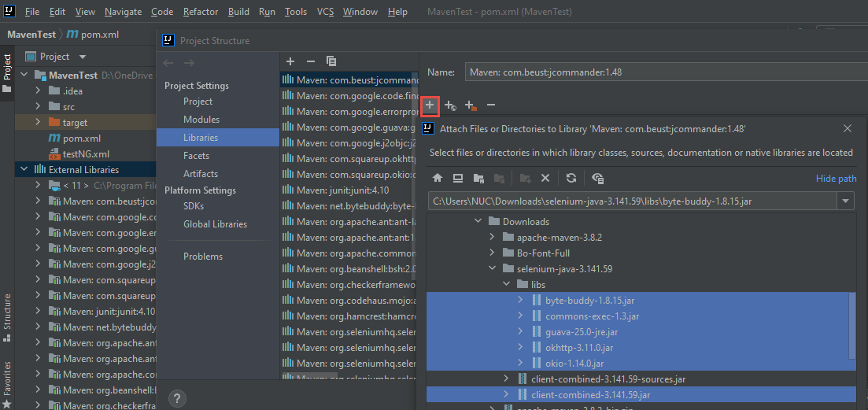Open Problems in Project Structure sidebar
868x410 pixels.
point(217,257)
